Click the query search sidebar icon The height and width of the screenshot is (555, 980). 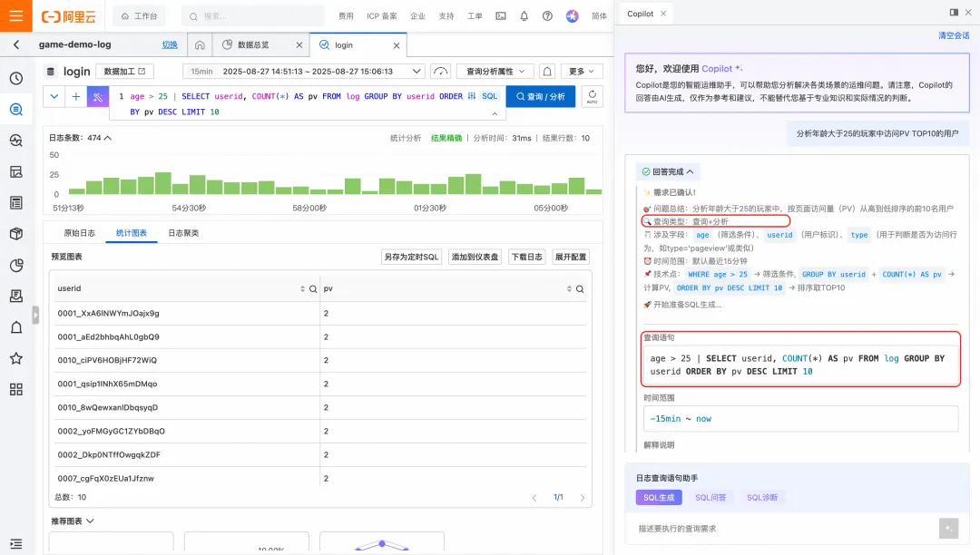click(16, 109)
